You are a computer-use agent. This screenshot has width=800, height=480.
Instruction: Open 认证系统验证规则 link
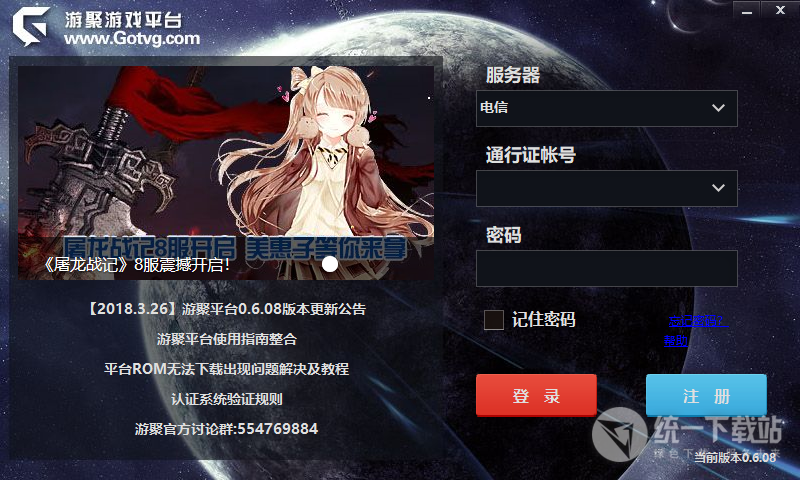click(226, 399)
